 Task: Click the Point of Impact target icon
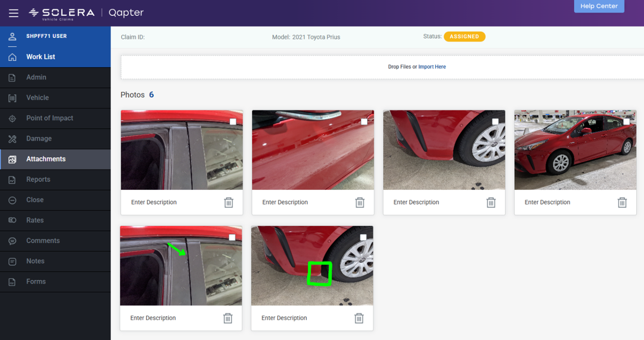13,118
